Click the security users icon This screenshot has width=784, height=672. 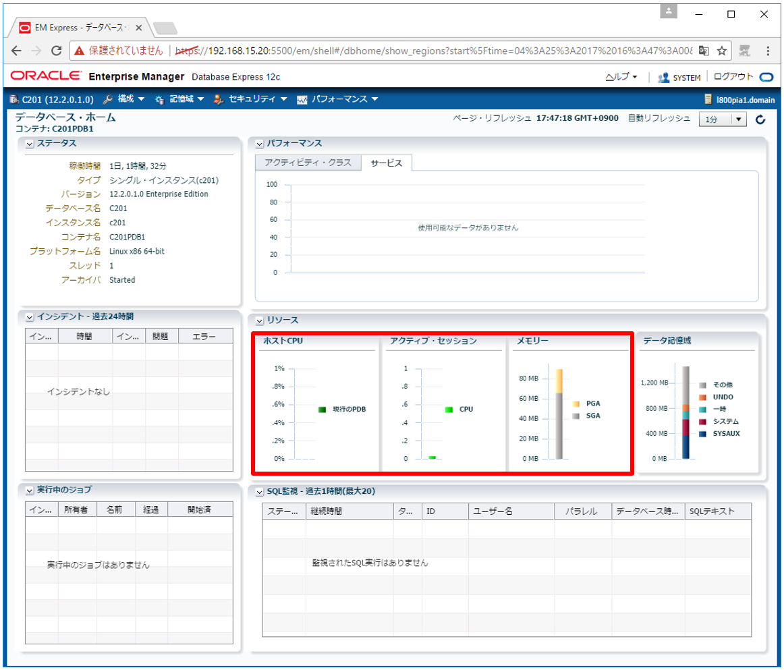(218, 99)
